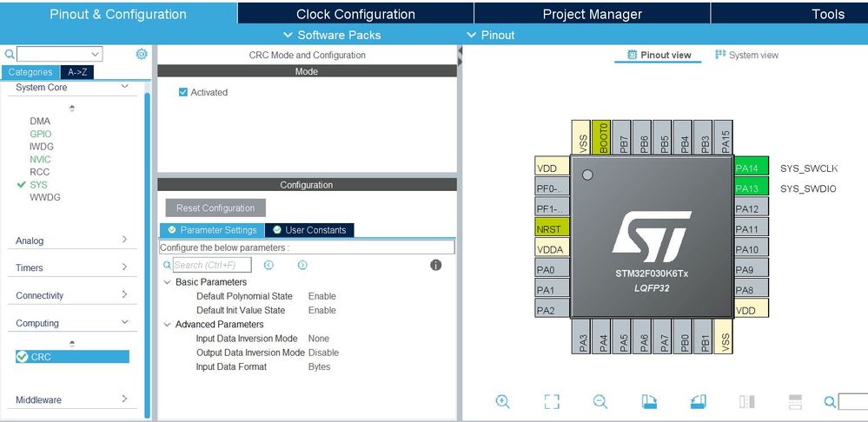Select RCC in System Core list
This screenshot has height=422, width=868.
click(x=40, y=172)
